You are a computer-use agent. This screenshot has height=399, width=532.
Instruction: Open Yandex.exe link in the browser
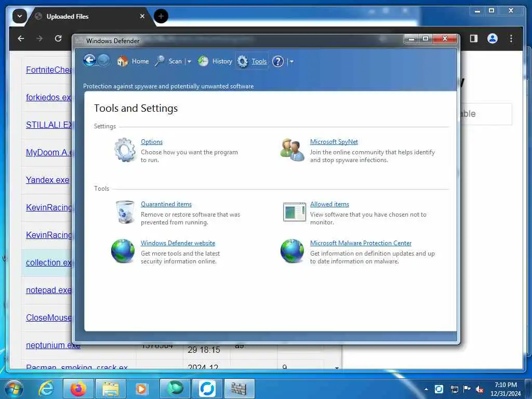coord(47,180)
